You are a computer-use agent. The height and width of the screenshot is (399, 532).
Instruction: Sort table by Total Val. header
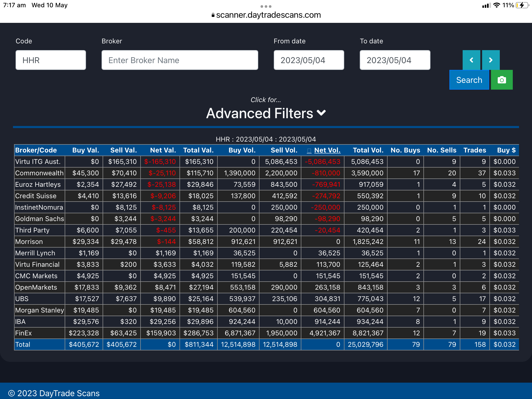[198, 150]
